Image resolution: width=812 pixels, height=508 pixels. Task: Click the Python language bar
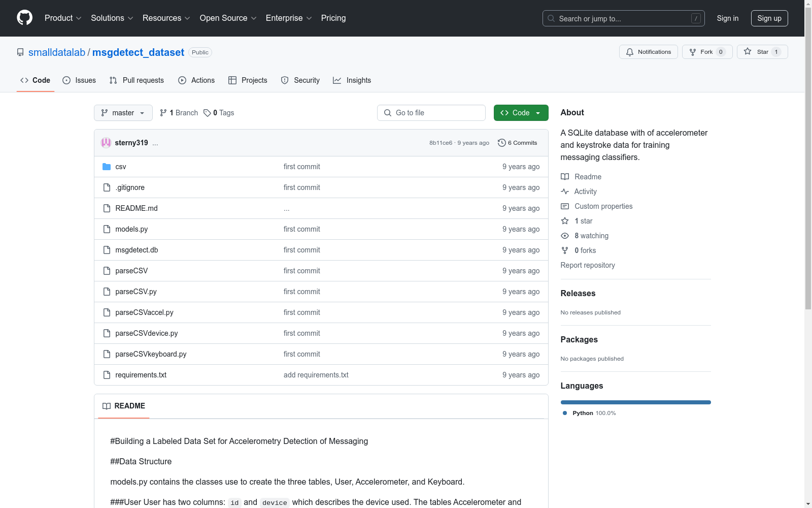[x=636, y=402]
